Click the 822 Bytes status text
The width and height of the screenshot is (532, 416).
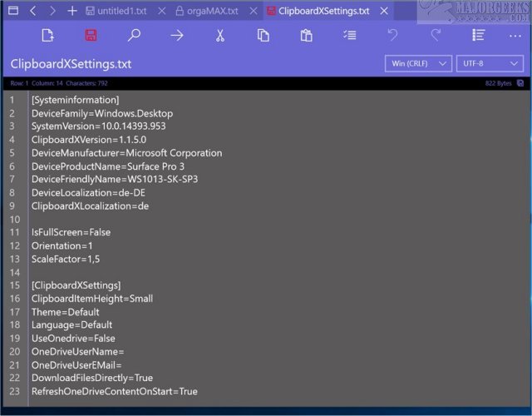pyautogui.click(x=498, y=83)
